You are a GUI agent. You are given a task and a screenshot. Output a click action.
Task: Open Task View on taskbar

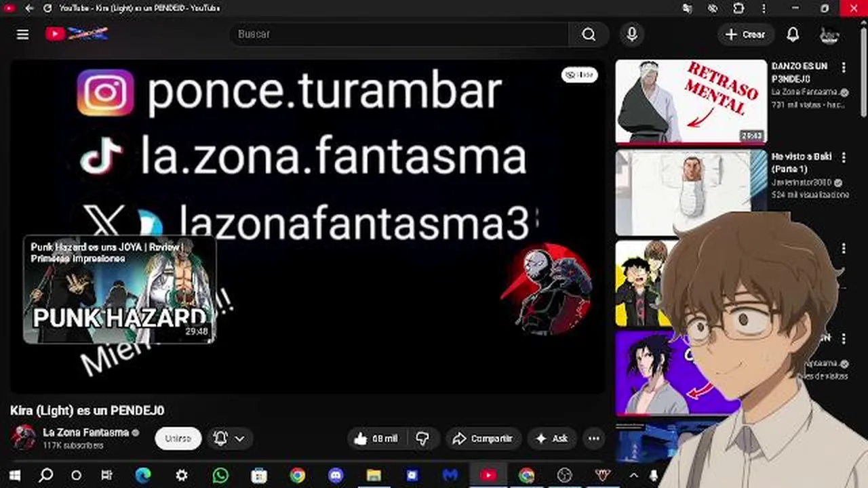107,475
